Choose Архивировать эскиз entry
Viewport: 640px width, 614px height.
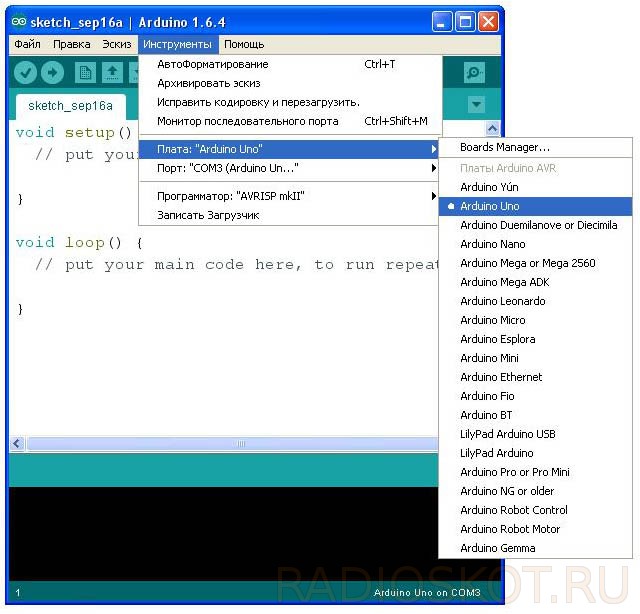pos(290,83)
